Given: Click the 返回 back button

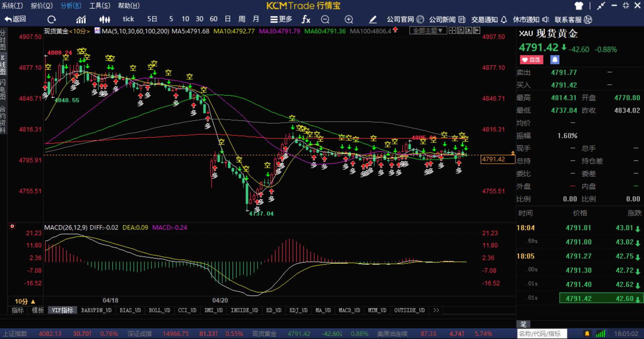Looking at the screenshot, I should coord(15,19).
